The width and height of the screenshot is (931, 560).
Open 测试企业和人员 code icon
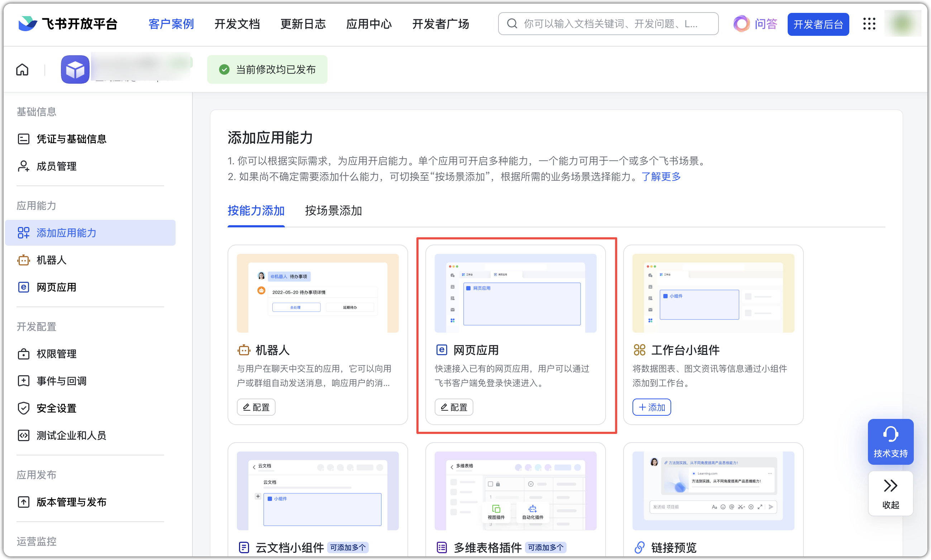point(23,435)
